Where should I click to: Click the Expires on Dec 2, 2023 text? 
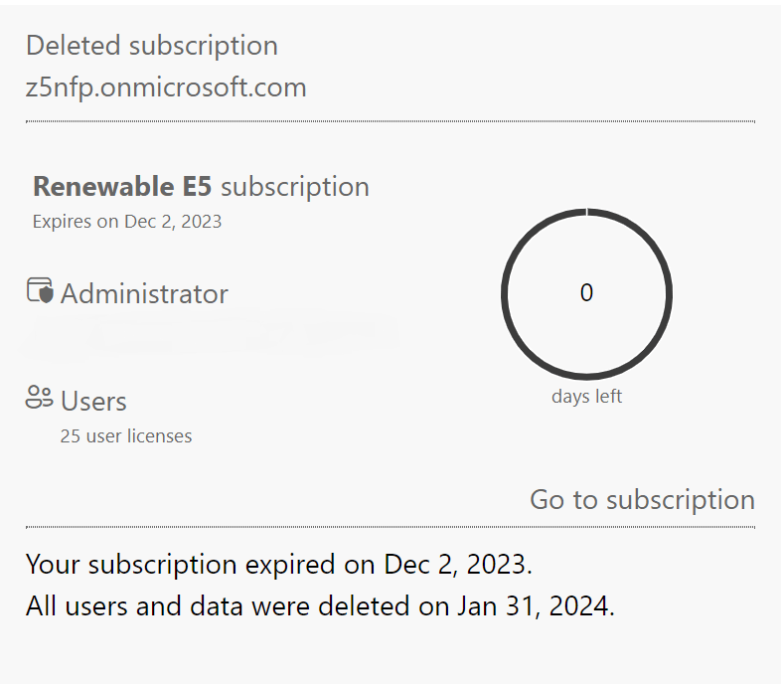pos(127,222)
